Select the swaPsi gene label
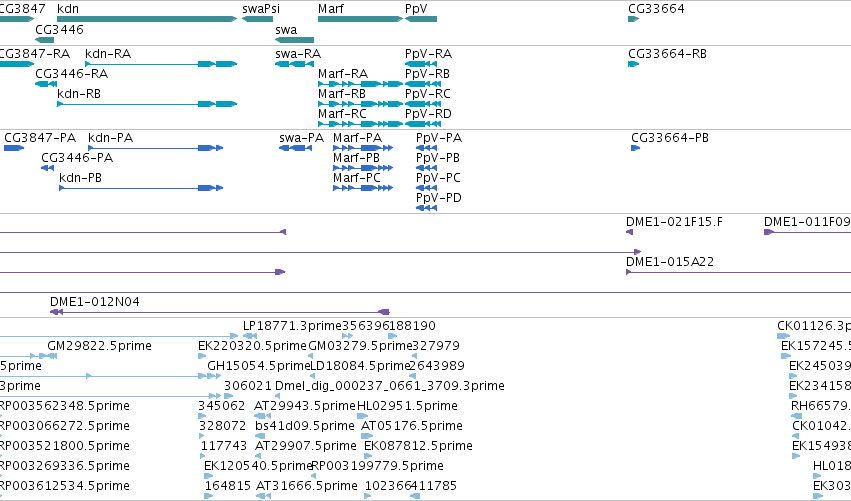851x501 pixels. coord(261,9)
